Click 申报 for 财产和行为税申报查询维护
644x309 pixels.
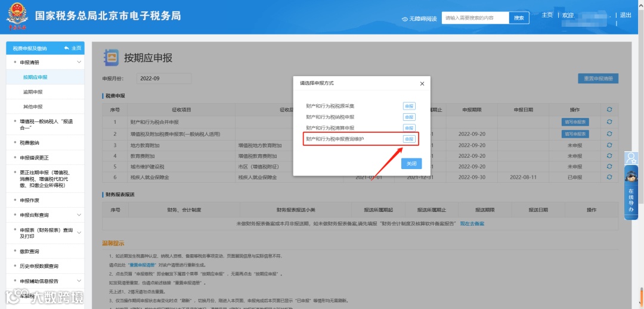[409, 139]
